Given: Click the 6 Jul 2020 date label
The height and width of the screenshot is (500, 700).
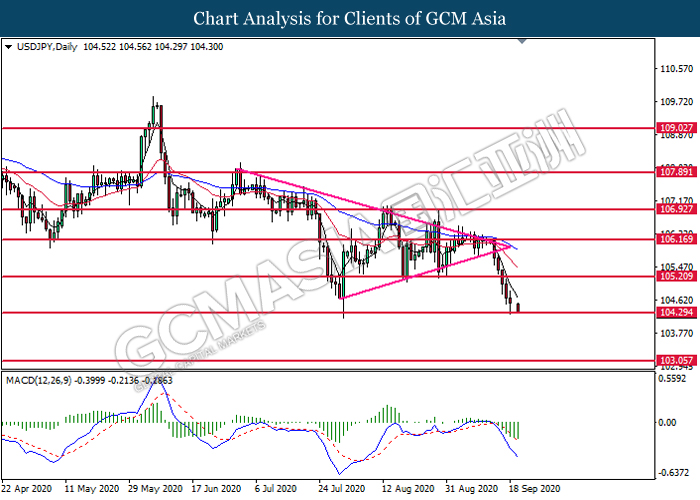Looking at the screenshot, I should pos(276,489).
